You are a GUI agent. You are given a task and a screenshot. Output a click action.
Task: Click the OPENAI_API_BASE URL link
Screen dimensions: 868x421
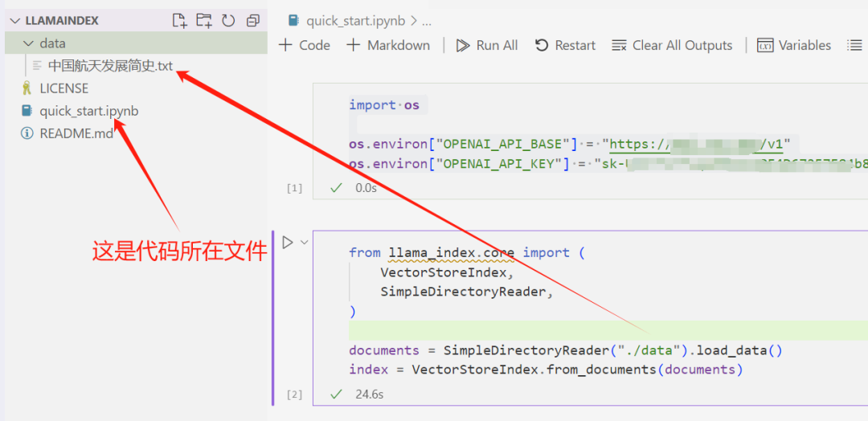point(696,145)
